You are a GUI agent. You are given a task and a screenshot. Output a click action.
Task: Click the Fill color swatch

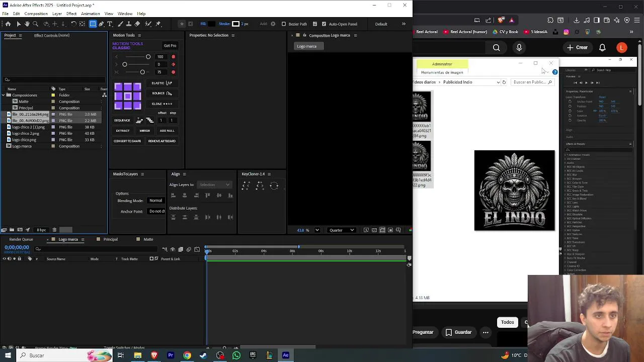click(212, 24)
